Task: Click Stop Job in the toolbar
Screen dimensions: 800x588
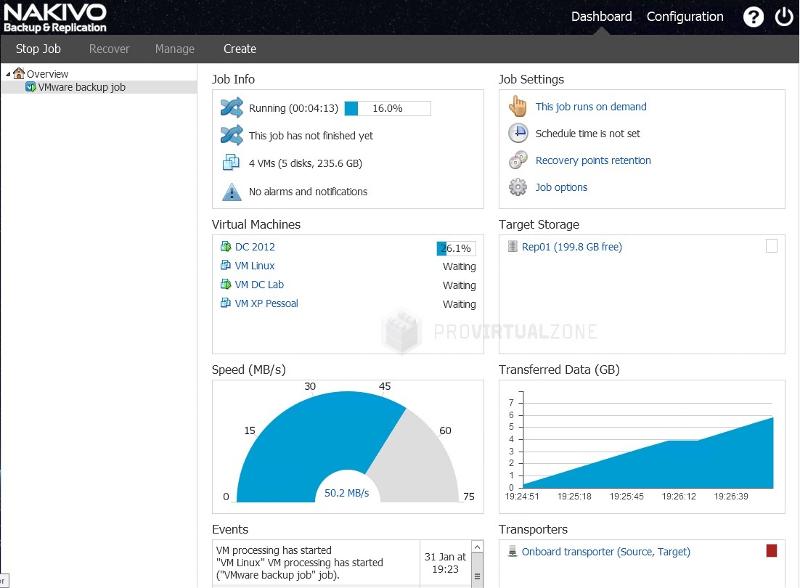Action: tap(38, 48)
